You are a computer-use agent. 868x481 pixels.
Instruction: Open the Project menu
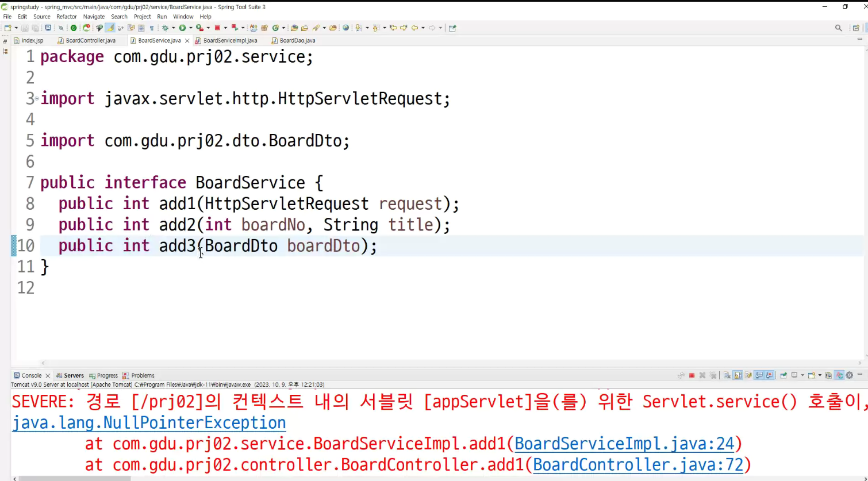(x=142, y=17)
